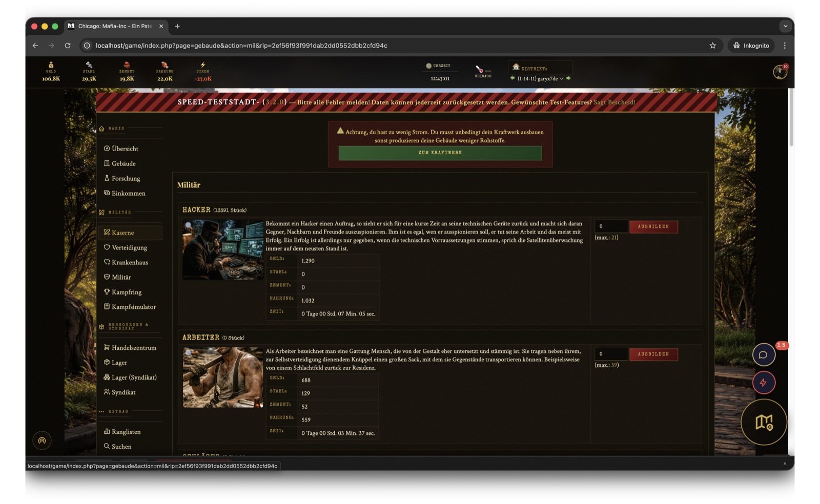Click the Arbeiter unit image
Image resolution: width=820 pixels, height=504 pixels.
click(x=223, y=377)
